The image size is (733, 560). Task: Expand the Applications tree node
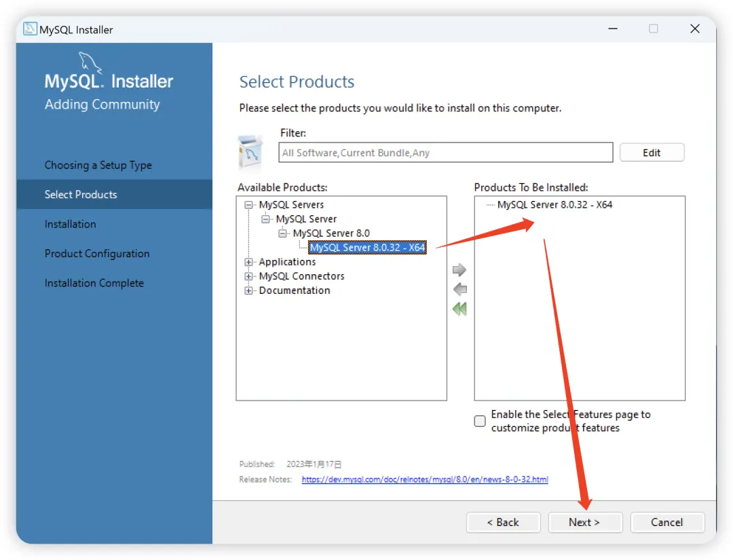tap(248, 262)
